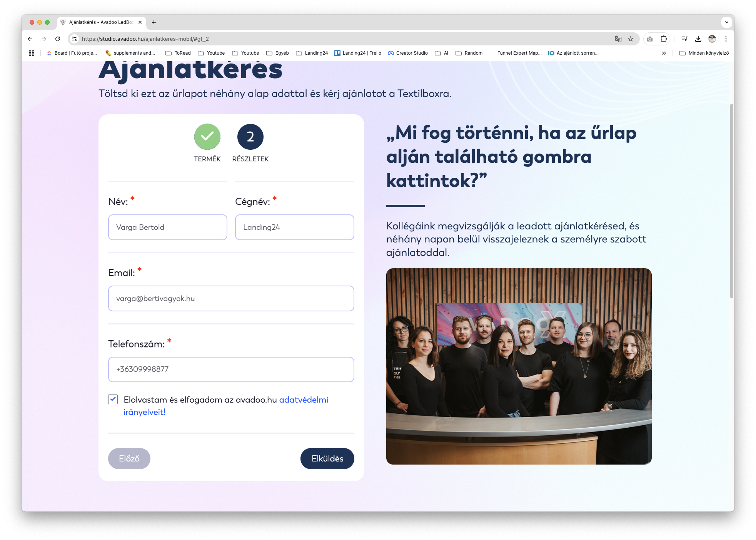Bookmark the page with the star icon
The width and height of the screenshot is (756, 540).
[x=630, y=39]
